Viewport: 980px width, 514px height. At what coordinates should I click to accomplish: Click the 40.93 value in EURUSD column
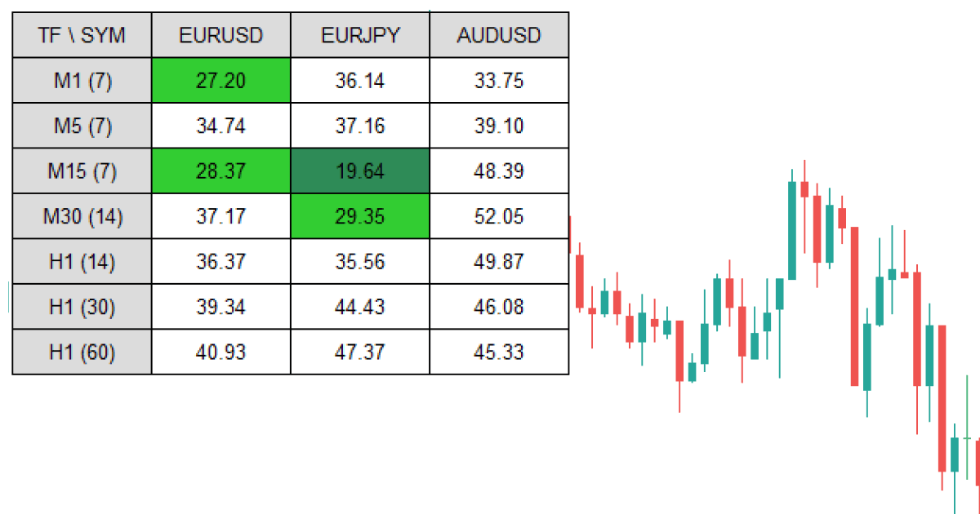tap(221, 352)
